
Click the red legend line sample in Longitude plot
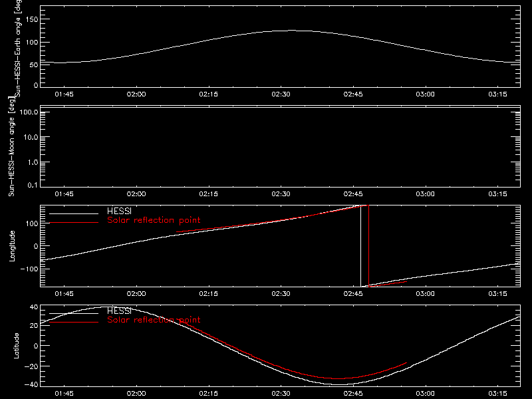click(74, 223)
